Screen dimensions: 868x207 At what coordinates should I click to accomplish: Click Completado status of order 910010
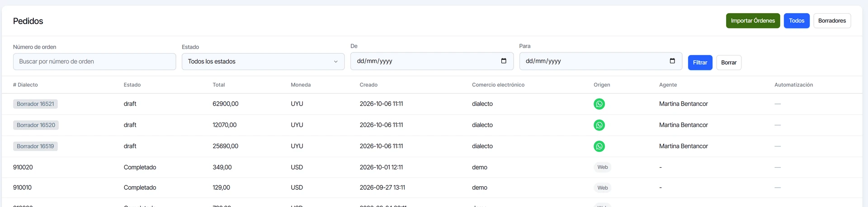140,188
